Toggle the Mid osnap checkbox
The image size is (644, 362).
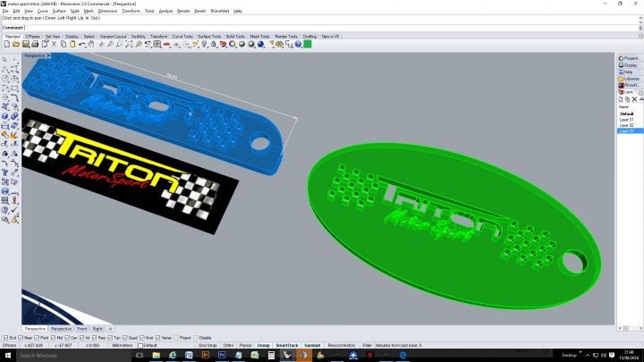53,338
